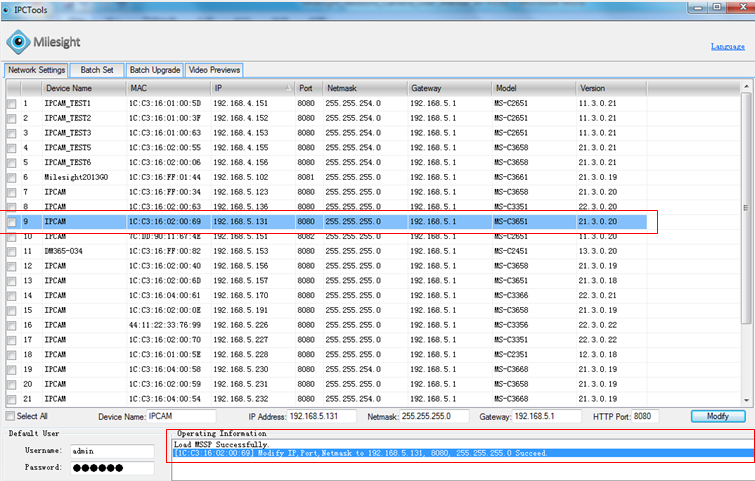Click the Modify button
The image size is (755, 481).
pos(718,416)
